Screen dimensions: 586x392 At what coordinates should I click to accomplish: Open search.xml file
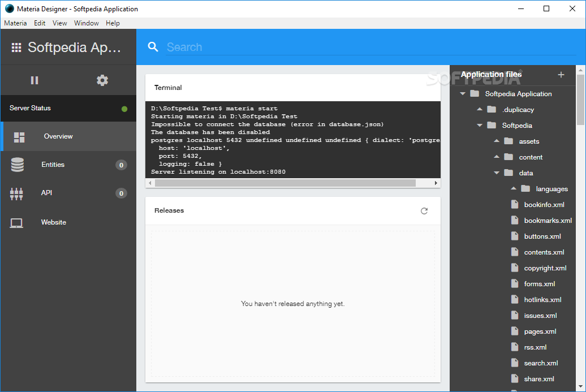[541, 363]
